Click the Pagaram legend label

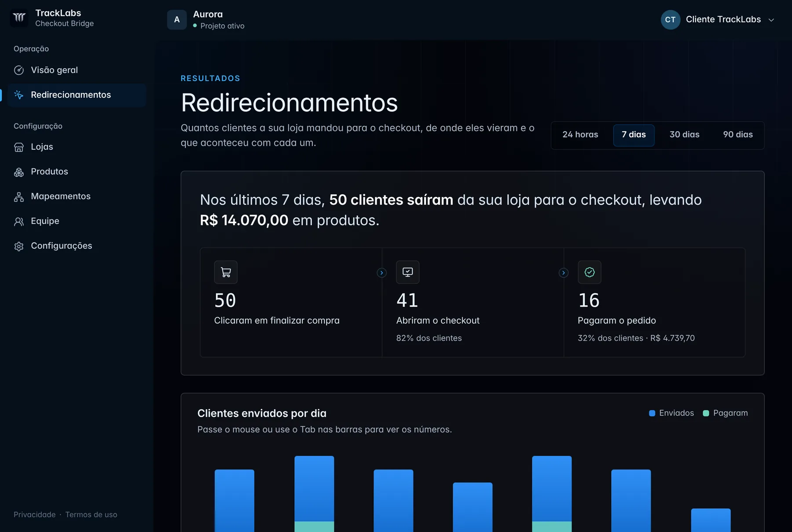pyautogui.click(x=730, y=413)
